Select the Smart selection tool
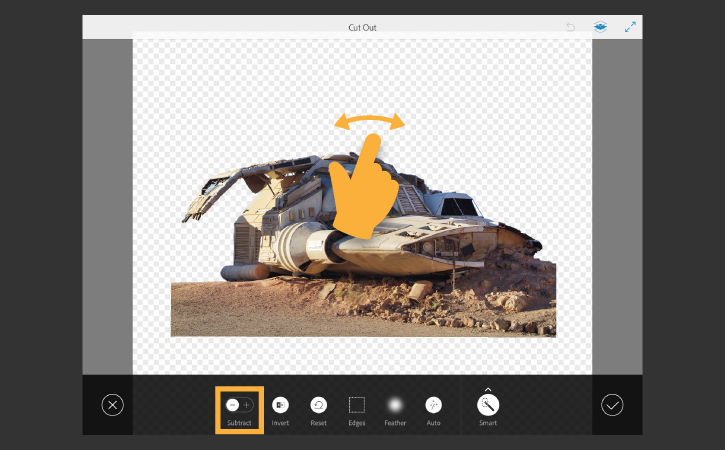725x450 pixels. click(x=488, y=406)
